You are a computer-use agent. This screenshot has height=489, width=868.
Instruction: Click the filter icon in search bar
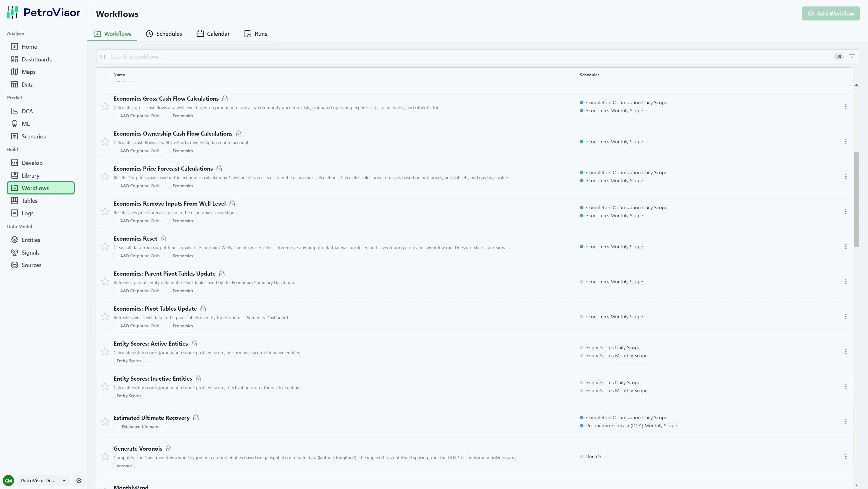[852, 56]
